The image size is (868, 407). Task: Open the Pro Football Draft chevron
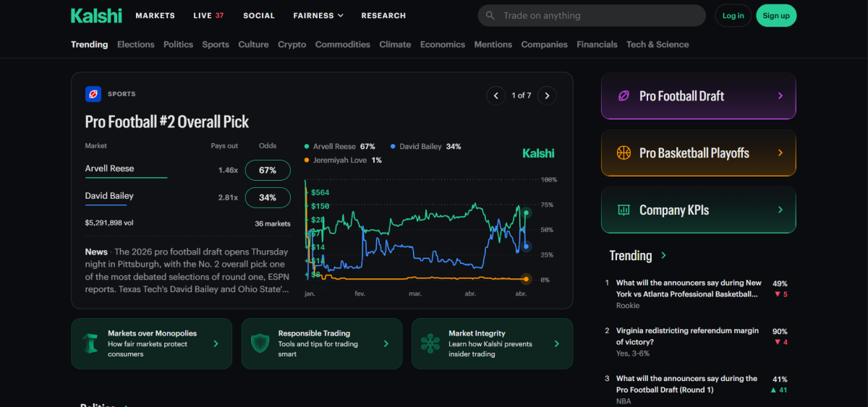780,96
